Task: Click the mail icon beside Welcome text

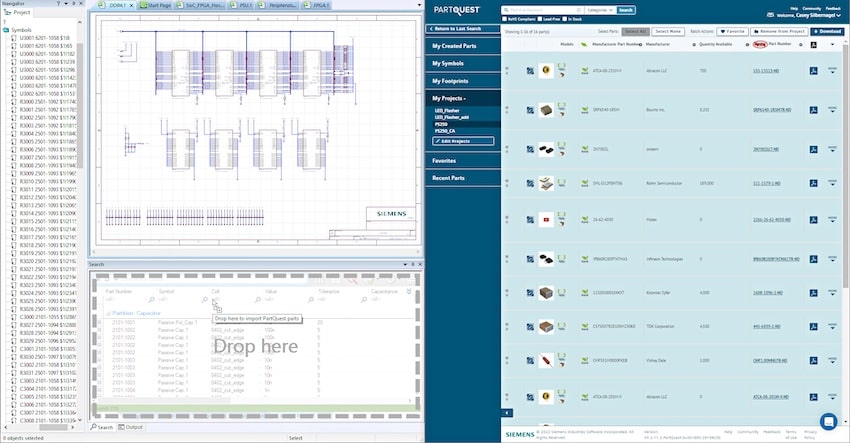Action: point(770,15)
